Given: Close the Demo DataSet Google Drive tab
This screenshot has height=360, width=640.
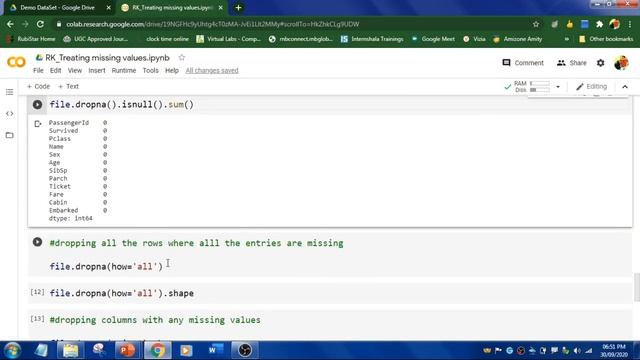Looking at the screenshot, I should click(x=109, y=7).
